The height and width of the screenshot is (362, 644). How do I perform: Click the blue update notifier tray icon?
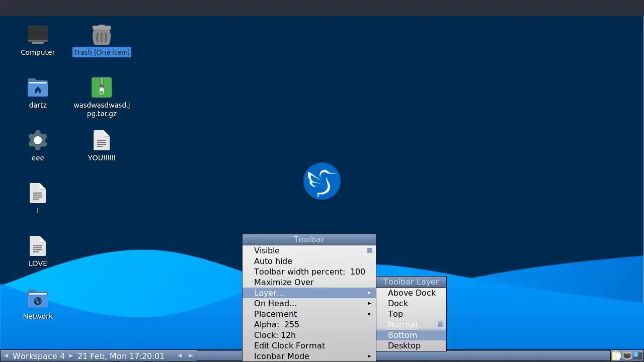pyautogui.click(x=637, y=356)
